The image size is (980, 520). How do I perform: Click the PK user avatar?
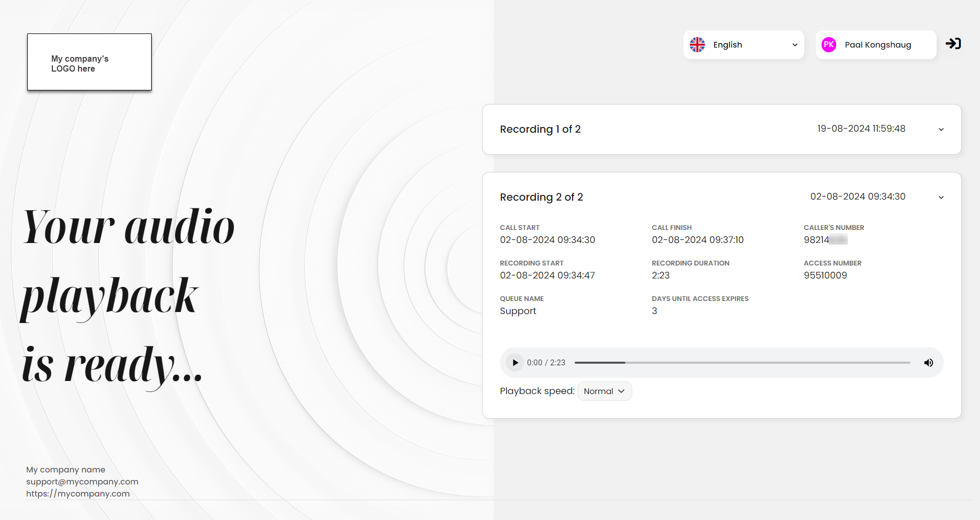[829, 45]
